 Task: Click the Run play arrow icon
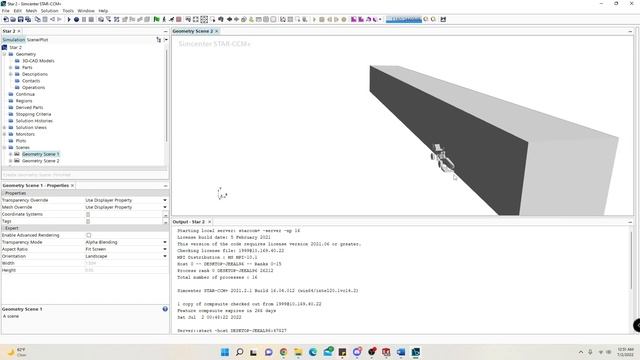click(x=69, y=19)
